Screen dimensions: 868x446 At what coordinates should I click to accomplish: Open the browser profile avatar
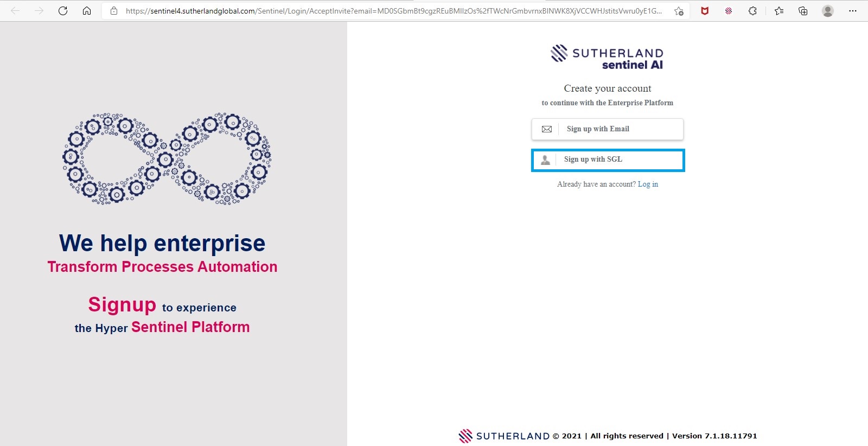click(x=827, y=11)
